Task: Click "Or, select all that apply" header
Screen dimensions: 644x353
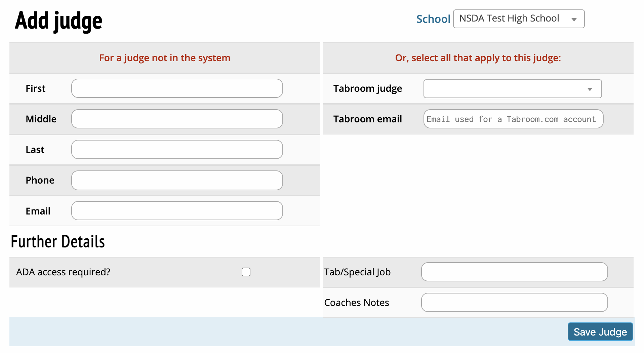Action: tap(478, 58)
